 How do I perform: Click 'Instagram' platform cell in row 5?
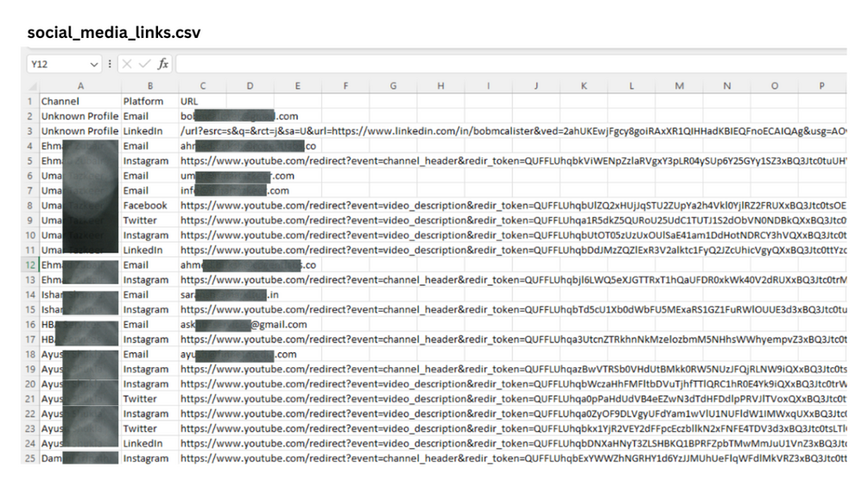click(150, 161)
